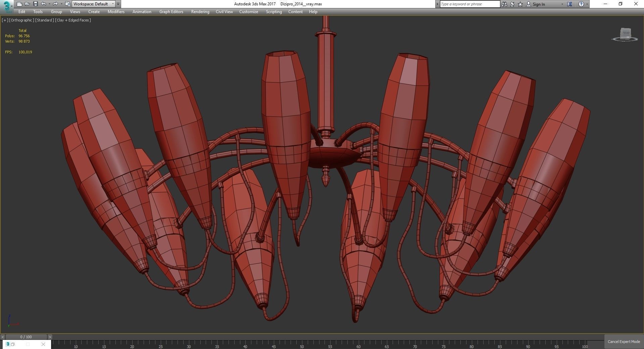This screenshot has width=644, height=349.
Task: Click the binoculars search icon
Action: click(504, 4)
